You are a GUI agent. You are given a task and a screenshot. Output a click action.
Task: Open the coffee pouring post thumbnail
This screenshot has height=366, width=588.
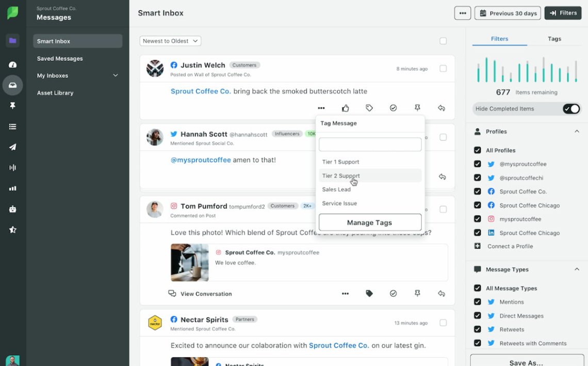click(x=190, y=262)
